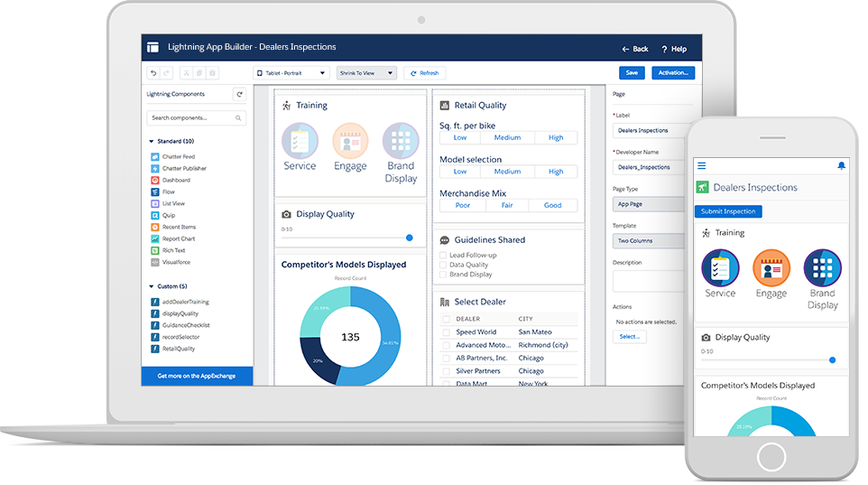Select the Chatter Feed component icon
This screenshot has height=485, width=868.
155,157
